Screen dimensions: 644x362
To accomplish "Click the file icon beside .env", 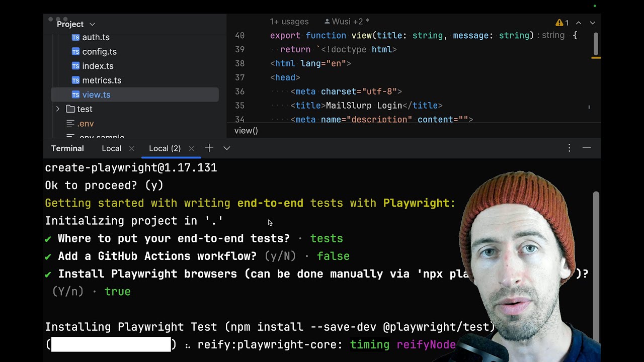I will 70,123.
